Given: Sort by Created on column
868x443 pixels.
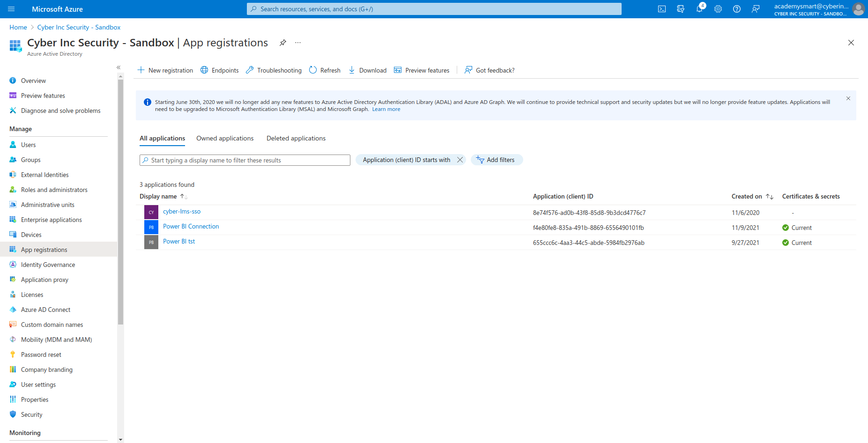Looking at the screenshot, I should tap(752, 196).
